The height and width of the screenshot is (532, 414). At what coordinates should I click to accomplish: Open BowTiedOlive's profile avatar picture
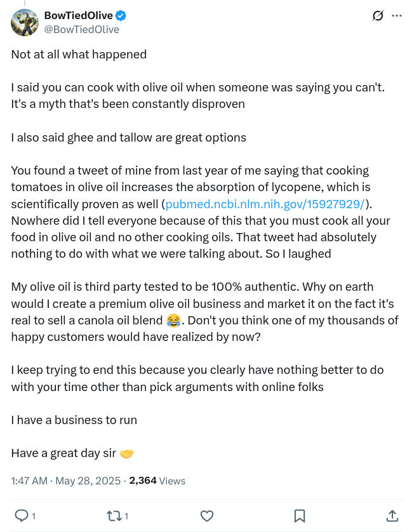[x=24, y=22]
